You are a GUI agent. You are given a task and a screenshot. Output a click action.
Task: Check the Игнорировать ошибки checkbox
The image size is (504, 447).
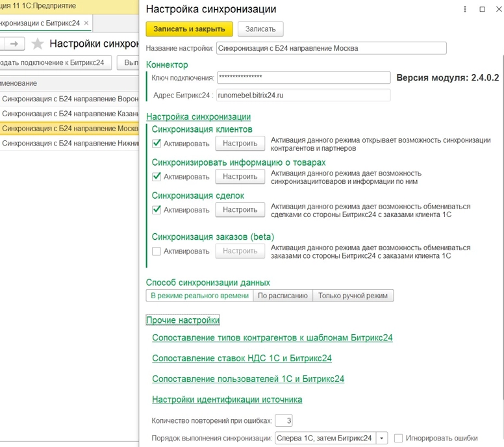(x=399, y=438)
